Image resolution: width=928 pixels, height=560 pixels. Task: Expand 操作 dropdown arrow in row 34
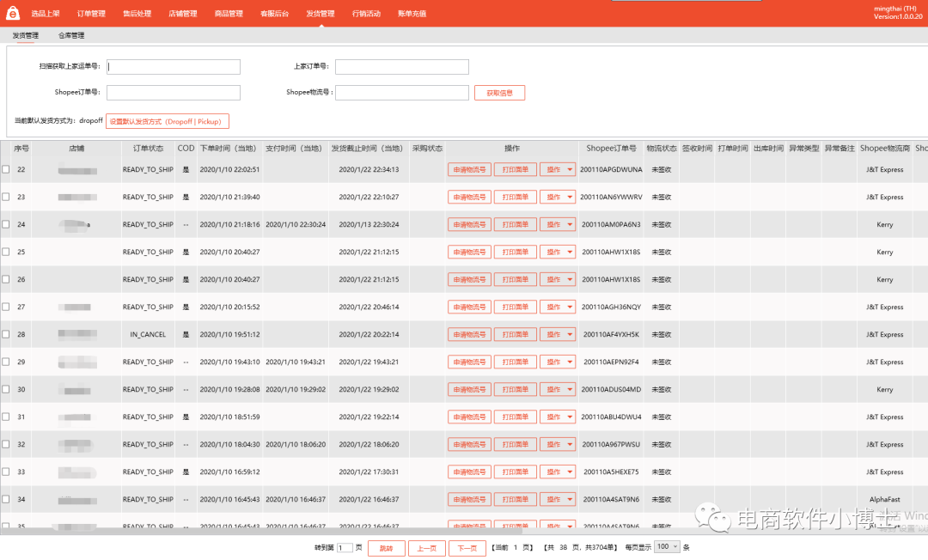[x=570, y=500]
